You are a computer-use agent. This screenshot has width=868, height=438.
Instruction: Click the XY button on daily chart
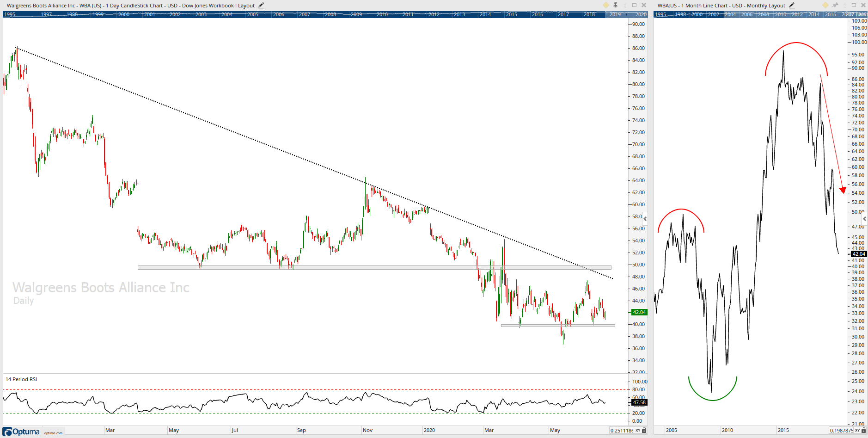[x=638, y=431]
